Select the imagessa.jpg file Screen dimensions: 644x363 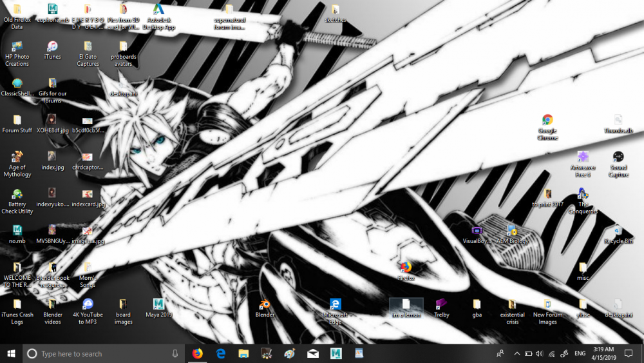(x=88, y=234)
